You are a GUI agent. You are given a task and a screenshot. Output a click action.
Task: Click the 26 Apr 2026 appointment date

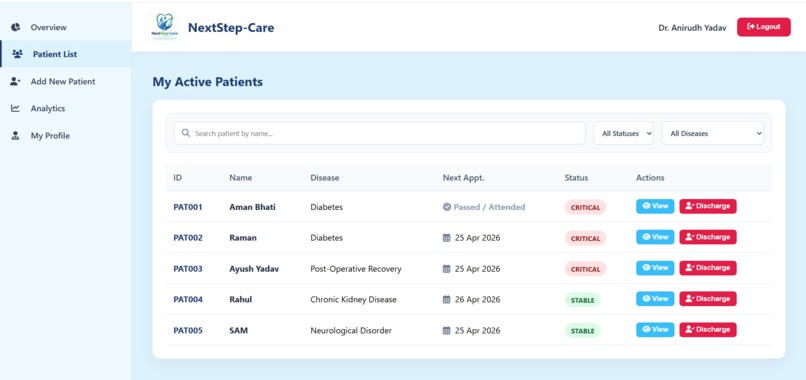[478, 299]
